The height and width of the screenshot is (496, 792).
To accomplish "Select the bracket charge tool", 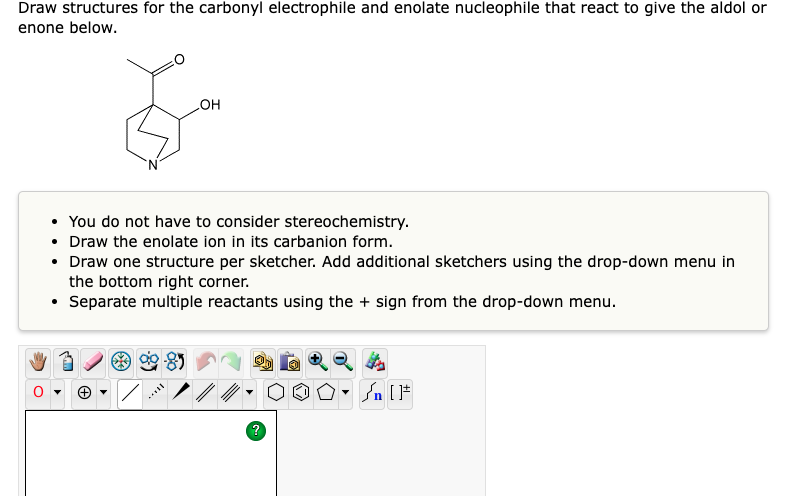I will tap(400, 392).
